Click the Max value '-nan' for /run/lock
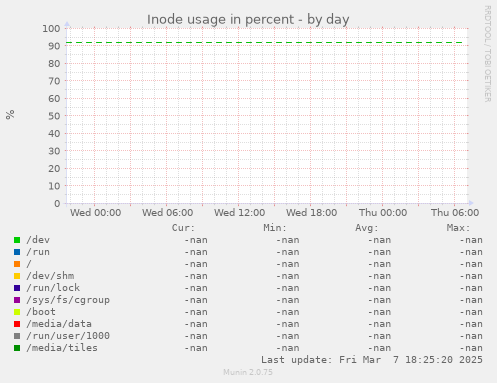The height and width of the screenshot is (383, 497). coord(471,288)
